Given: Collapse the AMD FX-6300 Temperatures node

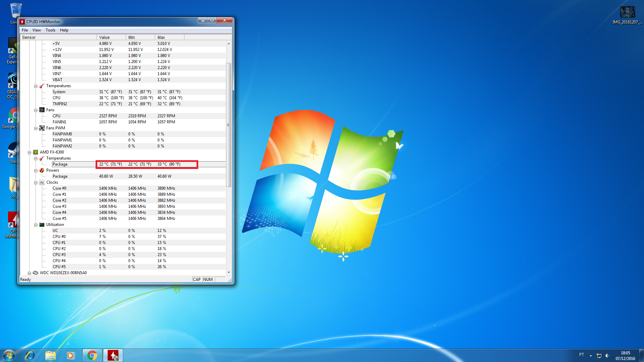Looking at the screenshot, I should pyautogui.click(x=36, y=159).
